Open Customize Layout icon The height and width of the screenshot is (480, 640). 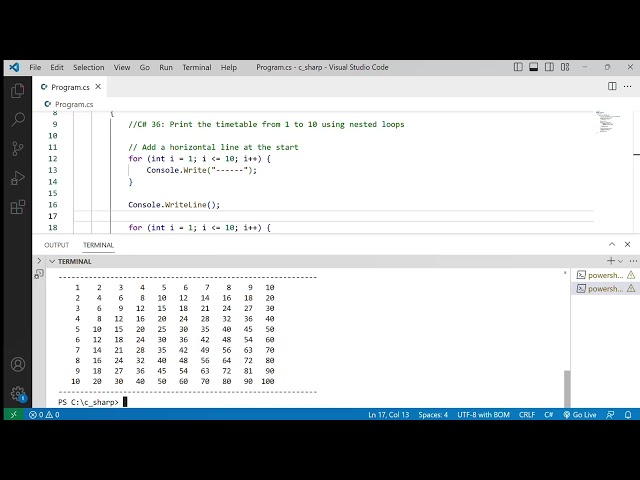565,67
